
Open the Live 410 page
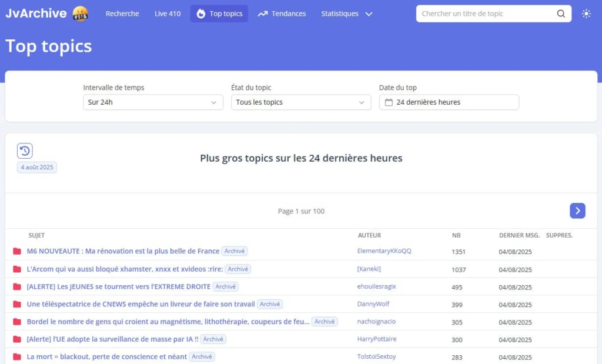(x=168, y=14)
